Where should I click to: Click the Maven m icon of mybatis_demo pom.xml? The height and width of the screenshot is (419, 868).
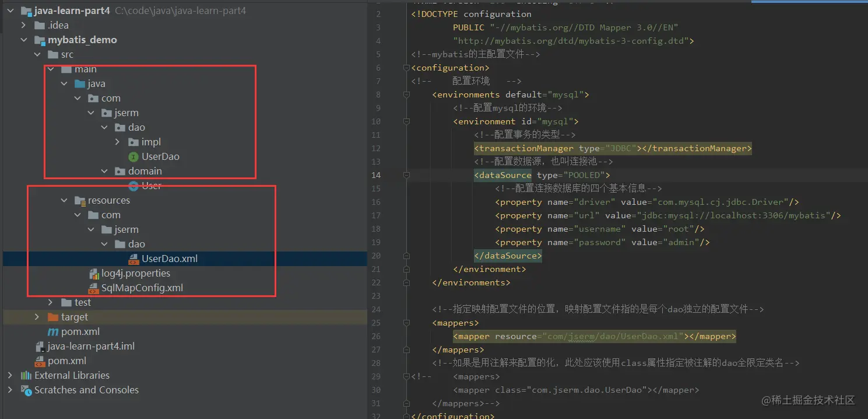pyautogui.click(x=53, y=331)
